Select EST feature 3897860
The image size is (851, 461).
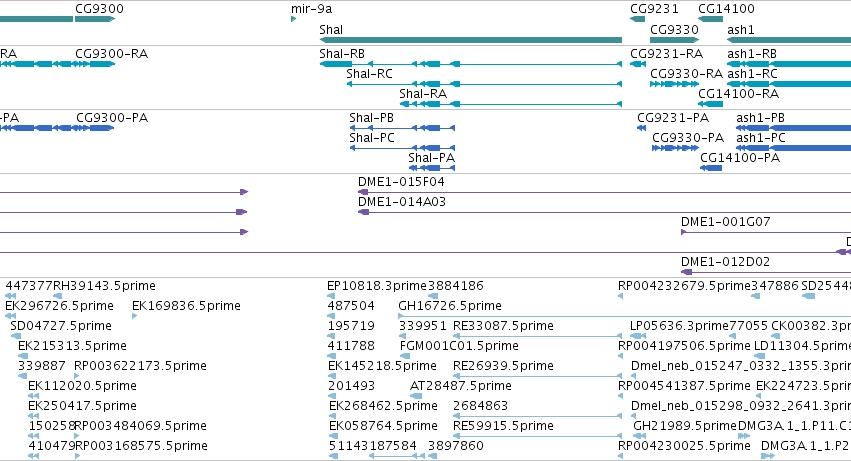pos(433,456)
